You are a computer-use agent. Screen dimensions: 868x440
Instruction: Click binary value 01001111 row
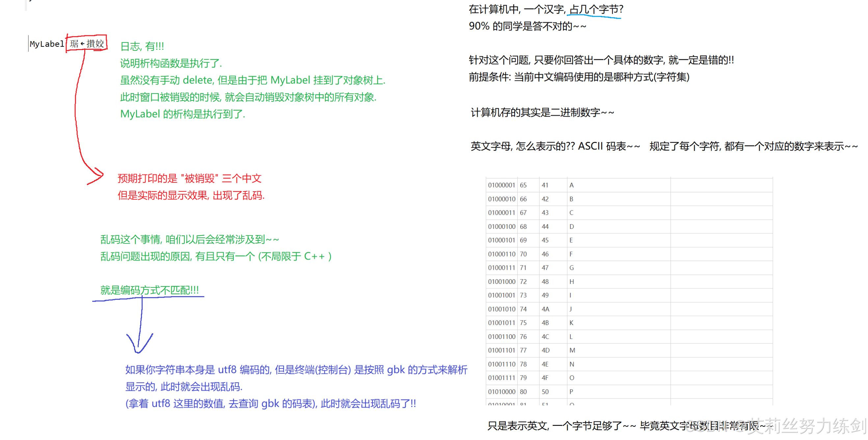pyautogui.click(x=502, y=378)
